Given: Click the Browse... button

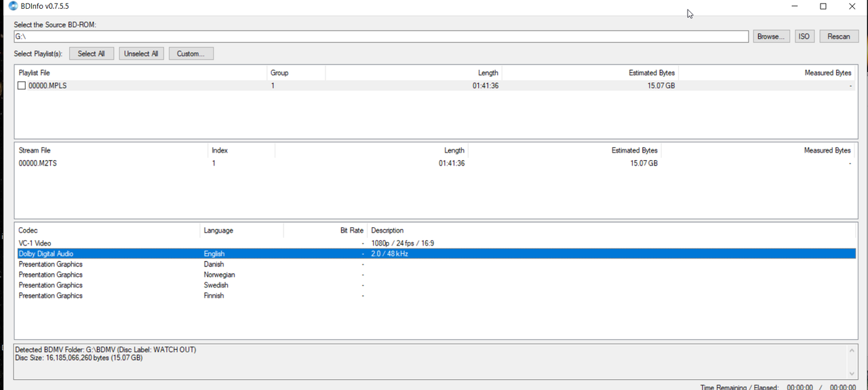Looking at the screenshot, I should tap(772, 37).
